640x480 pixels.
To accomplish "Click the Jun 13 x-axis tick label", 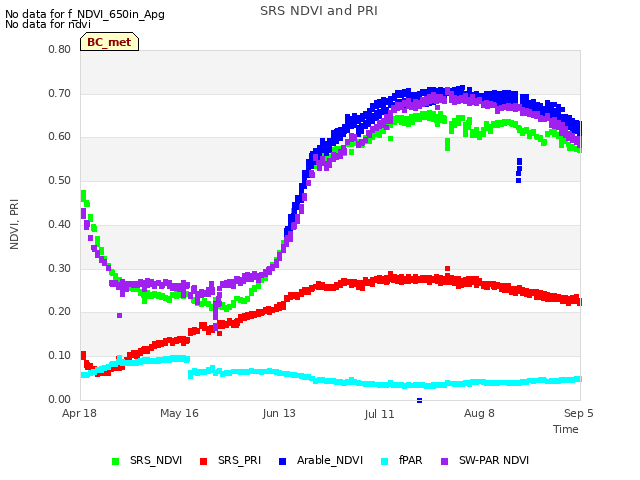I will point(279,413).
